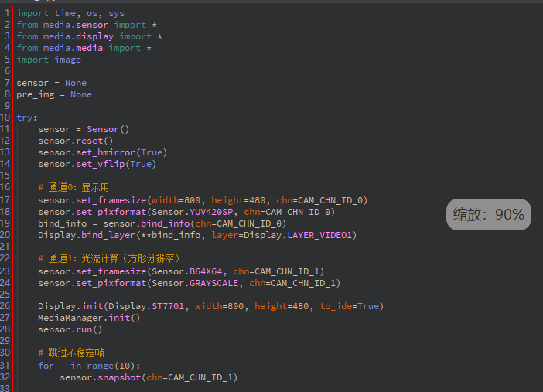
Task: Place cursor on 'import image' line
Action: pyautogui.click(x=49, y=60)
